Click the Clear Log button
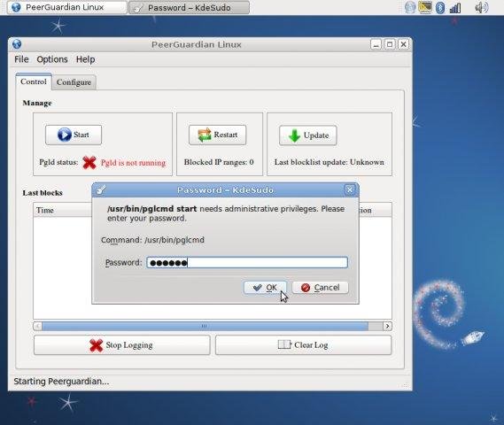Screen dimensions: 504x425 [304, 345]
